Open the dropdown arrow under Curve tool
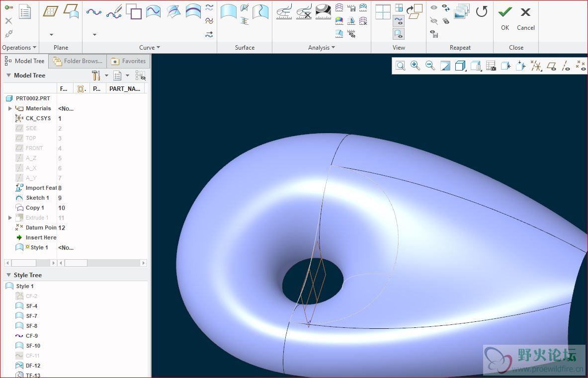588x378 pixels. (x=94, y=35)
